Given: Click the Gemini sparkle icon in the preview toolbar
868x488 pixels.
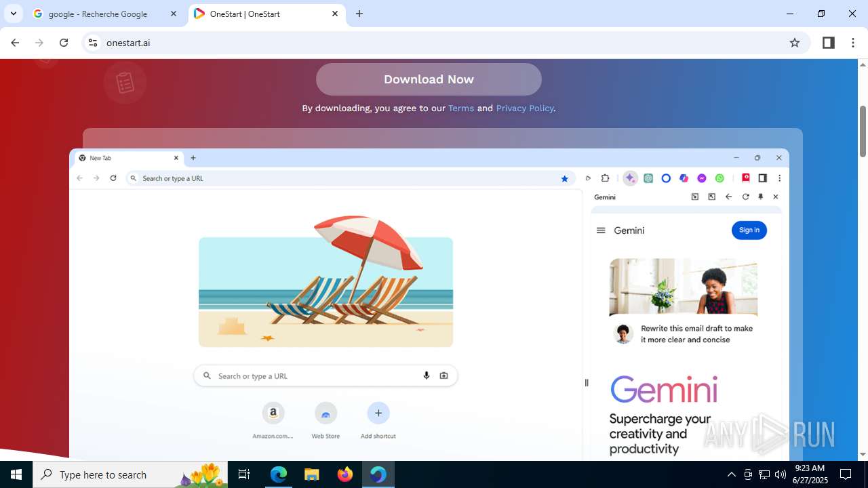Looking at the screenshot, I should (x=630, y=178).
